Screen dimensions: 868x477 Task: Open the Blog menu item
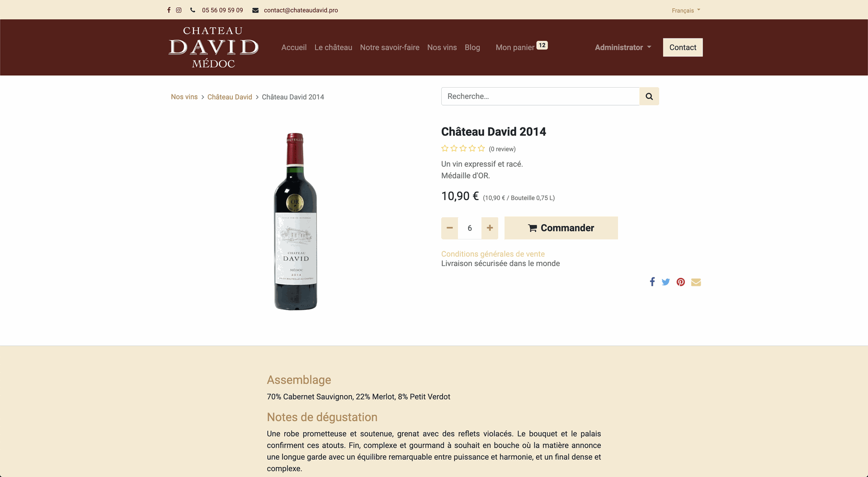[472, 47]
